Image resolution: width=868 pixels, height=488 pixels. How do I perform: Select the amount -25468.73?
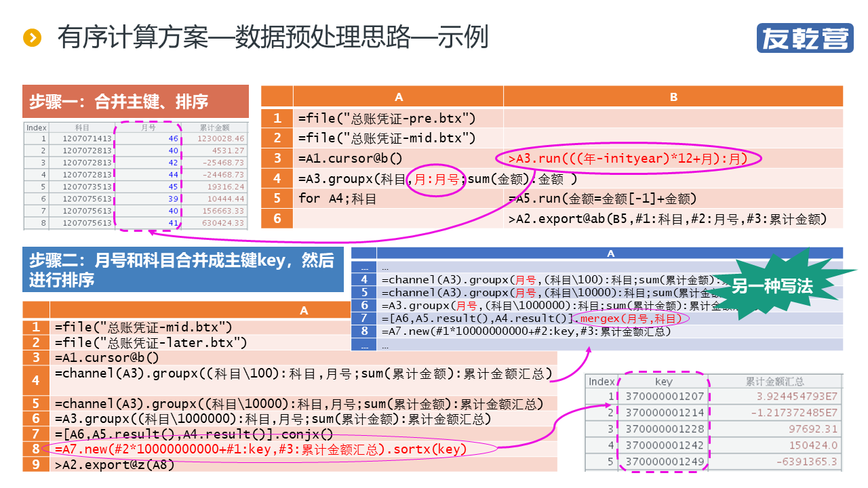[x=223, y=163]
